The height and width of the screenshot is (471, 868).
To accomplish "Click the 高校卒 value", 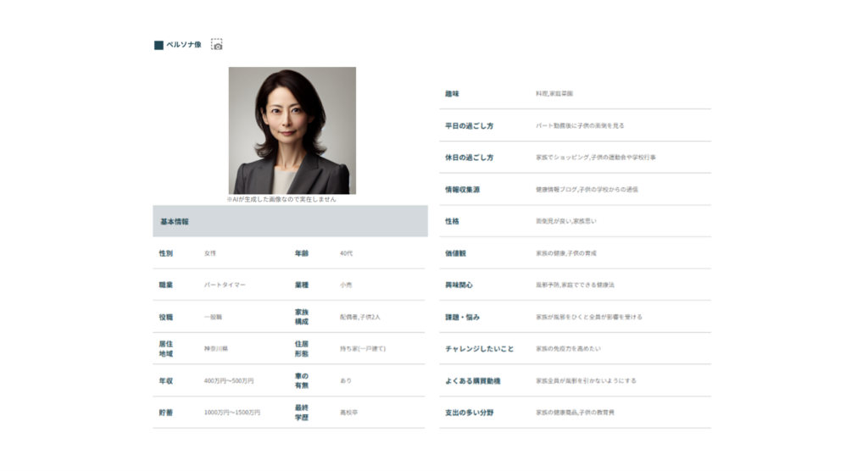I will point(348,413).
